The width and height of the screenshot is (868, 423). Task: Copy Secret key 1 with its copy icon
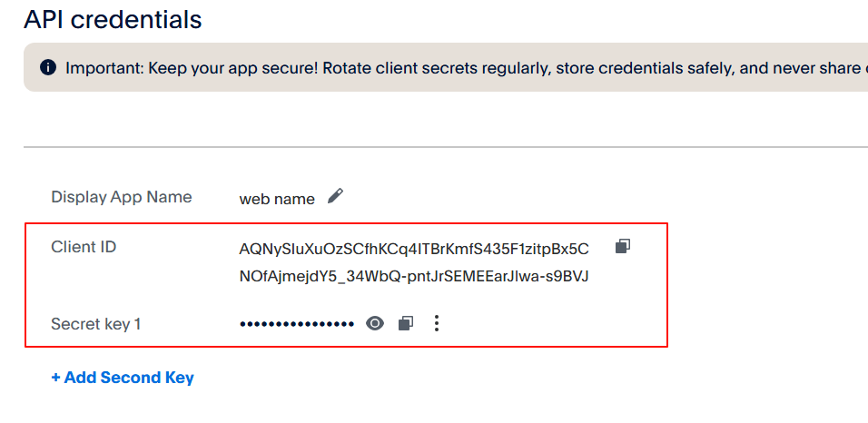click(406, 323)
